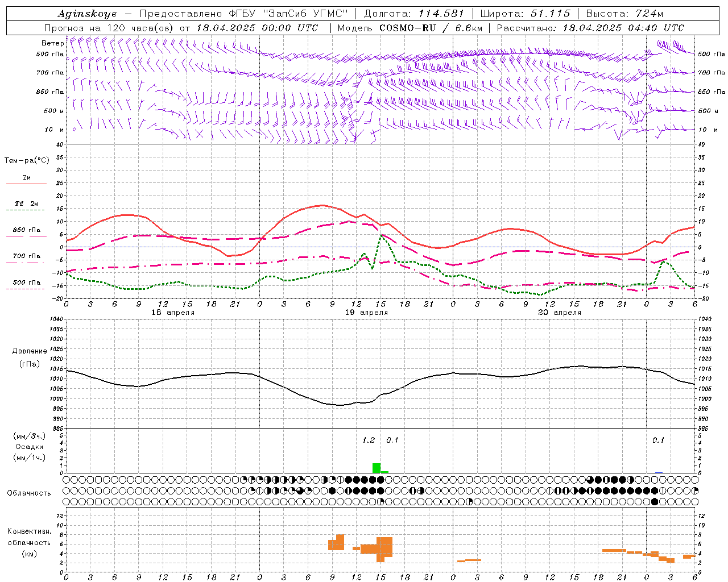Click '700 гПа' label in temperature legend

point(27,256)
